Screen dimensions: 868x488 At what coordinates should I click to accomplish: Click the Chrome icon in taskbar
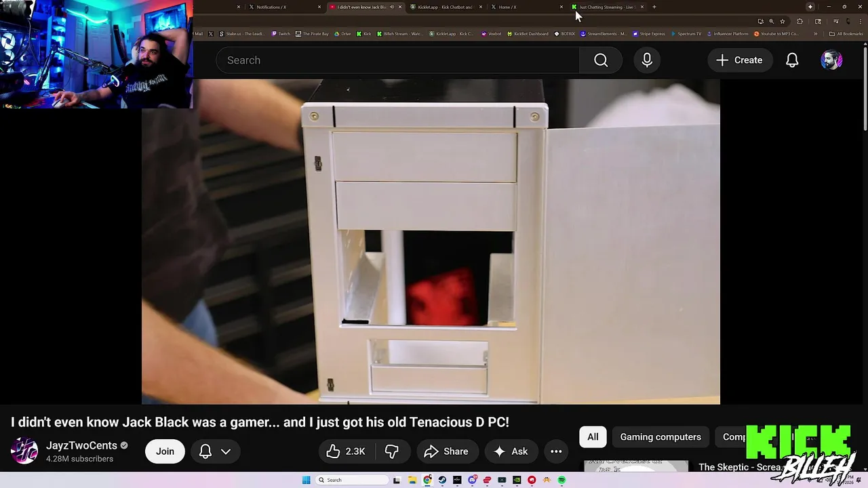point(427,480)
